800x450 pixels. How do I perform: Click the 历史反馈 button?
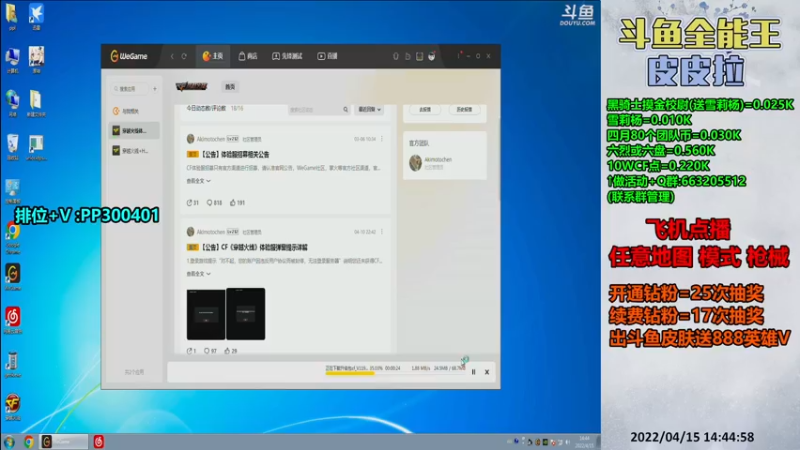(464, 110)
